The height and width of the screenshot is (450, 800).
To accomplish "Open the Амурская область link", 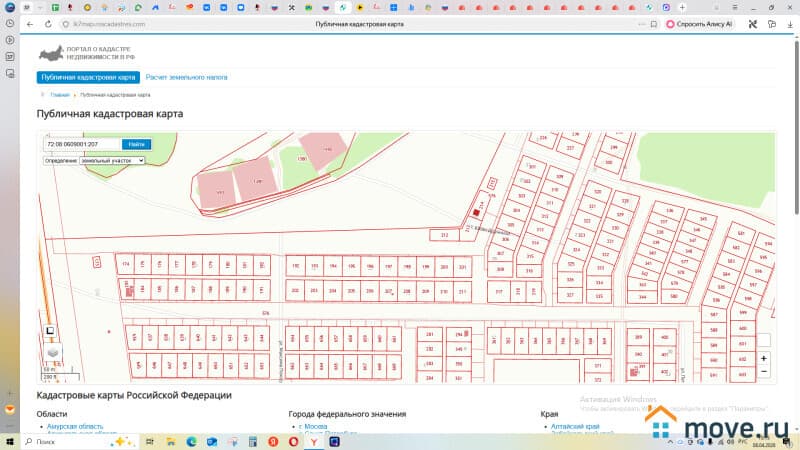I will [x=74, y=426].
